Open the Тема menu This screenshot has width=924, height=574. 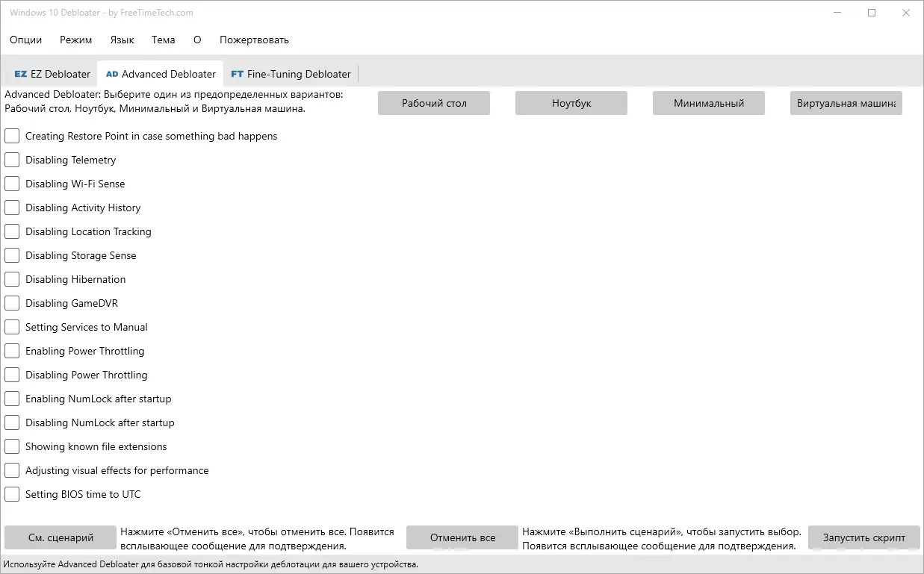(164, 40)
